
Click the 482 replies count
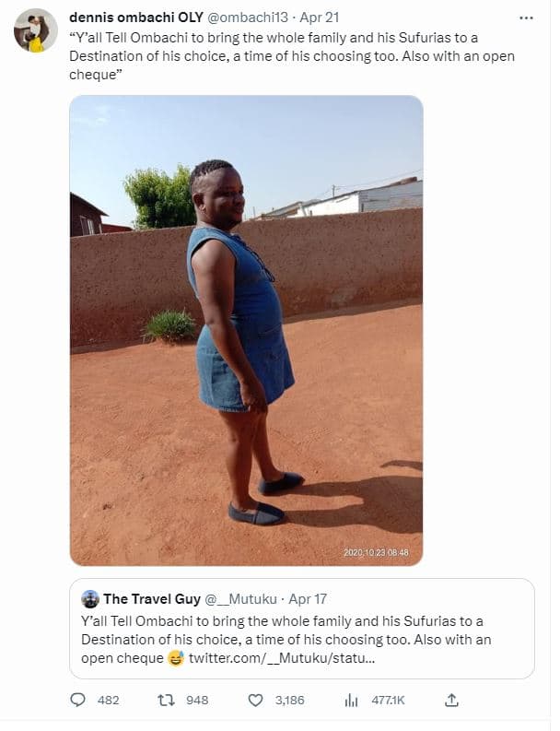(x=109, y=701)
